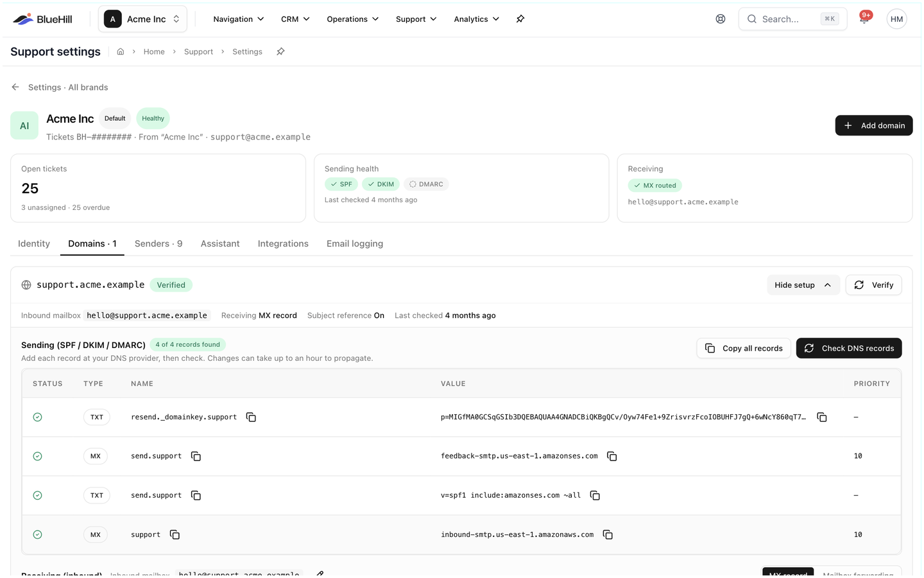Viewport: 924px width, 578px height.
Task: Click the "4 of 4 records found" badge
Action: 188,345
